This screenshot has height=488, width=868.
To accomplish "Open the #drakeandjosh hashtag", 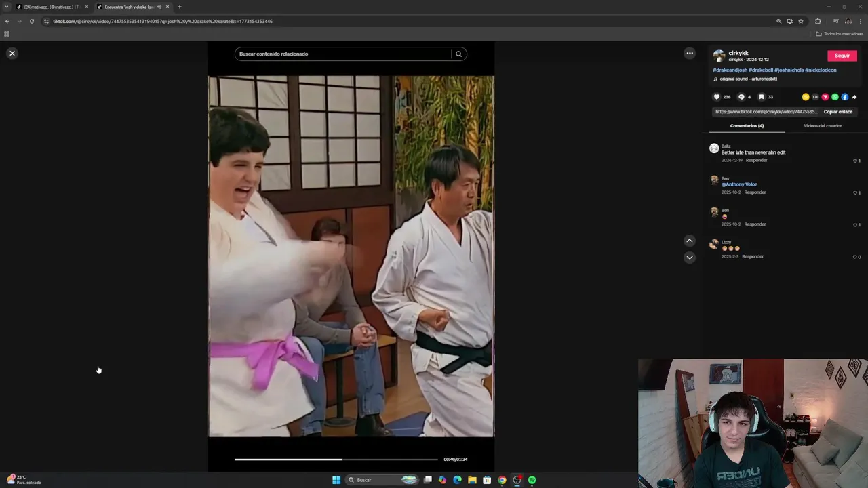I will [x=730, y=70].
